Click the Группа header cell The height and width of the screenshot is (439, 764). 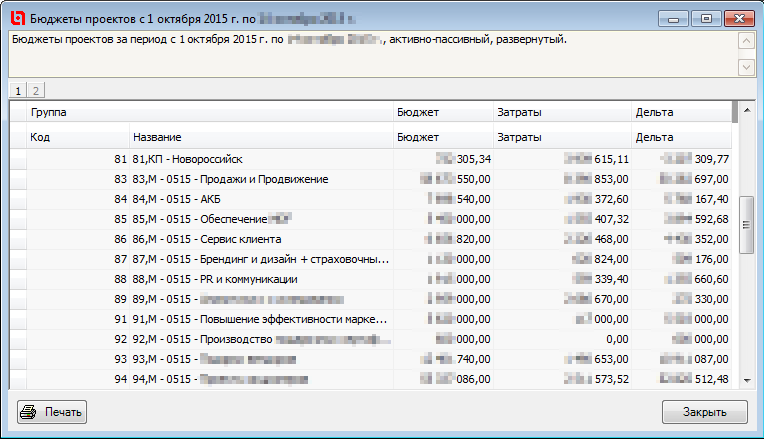[x=200, y=112]
